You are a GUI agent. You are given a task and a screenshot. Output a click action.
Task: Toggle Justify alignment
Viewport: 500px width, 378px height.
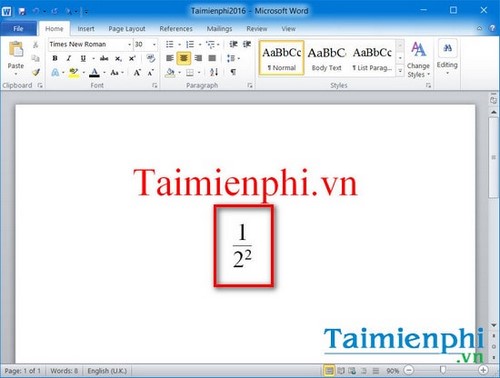click(x=212, y=58)
